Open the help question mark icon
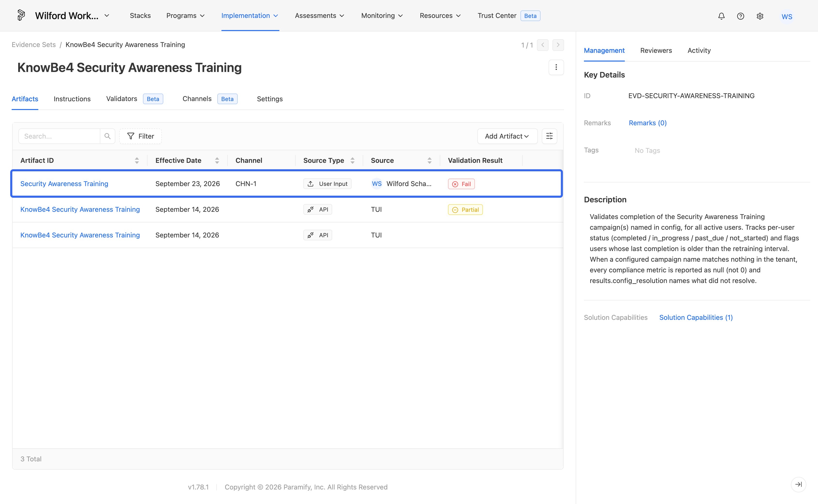818x504 pixels. (740, 16)
